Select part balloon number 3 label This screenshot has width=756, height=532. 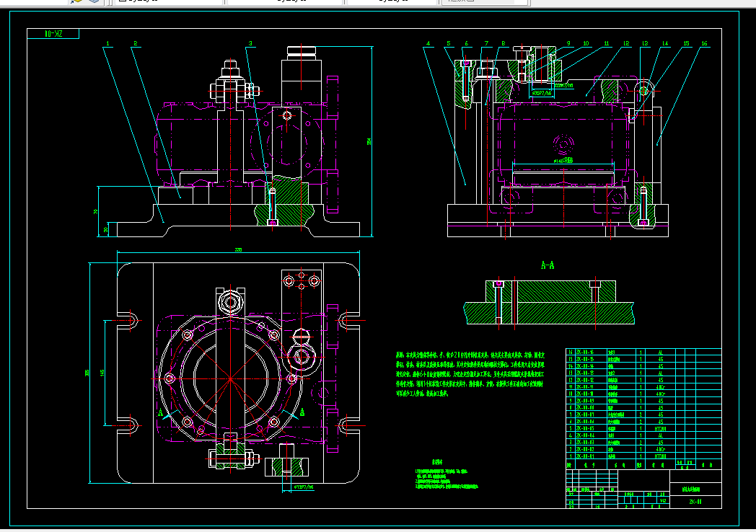click(x=250, y=43)
